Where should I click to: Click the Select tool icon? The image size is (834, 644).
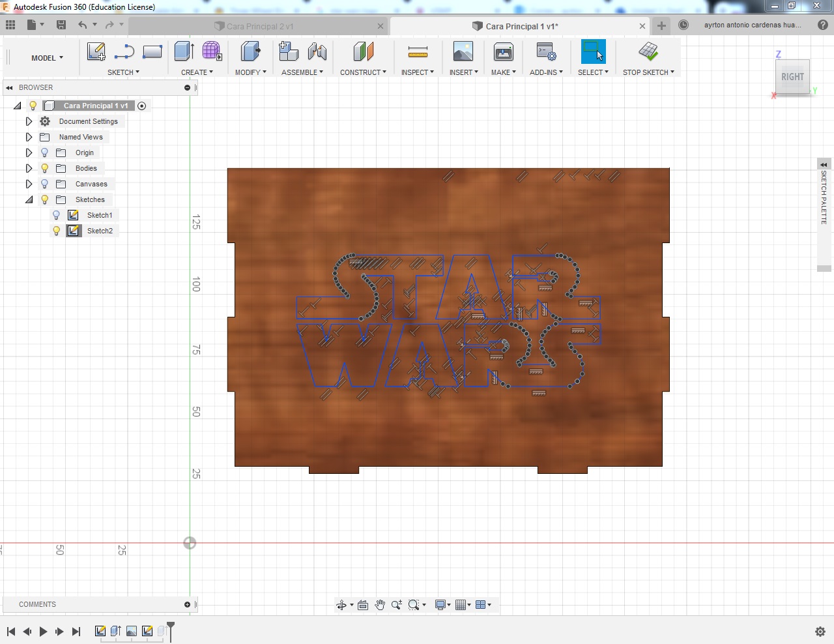(x=593, y=51)
